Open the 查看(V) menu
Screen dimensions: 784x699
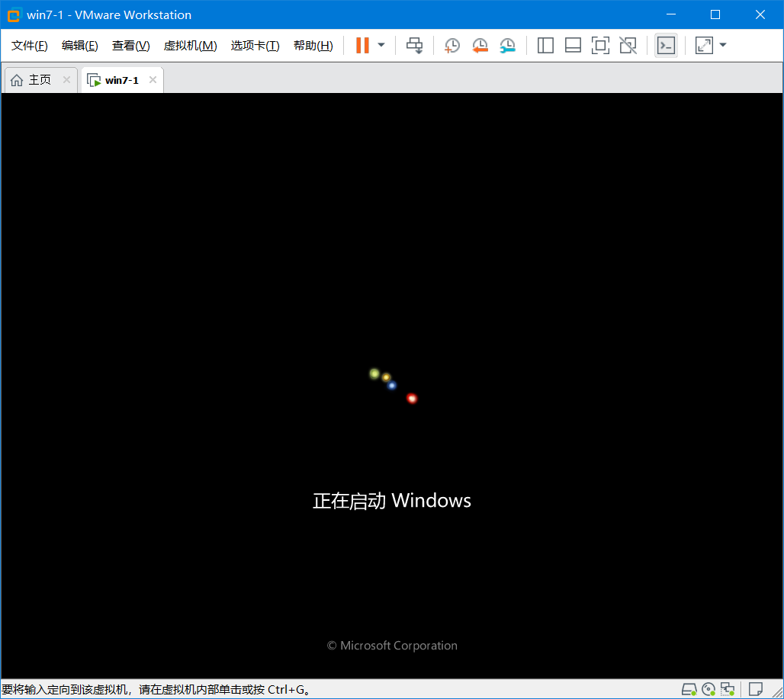tap(130, 46)
